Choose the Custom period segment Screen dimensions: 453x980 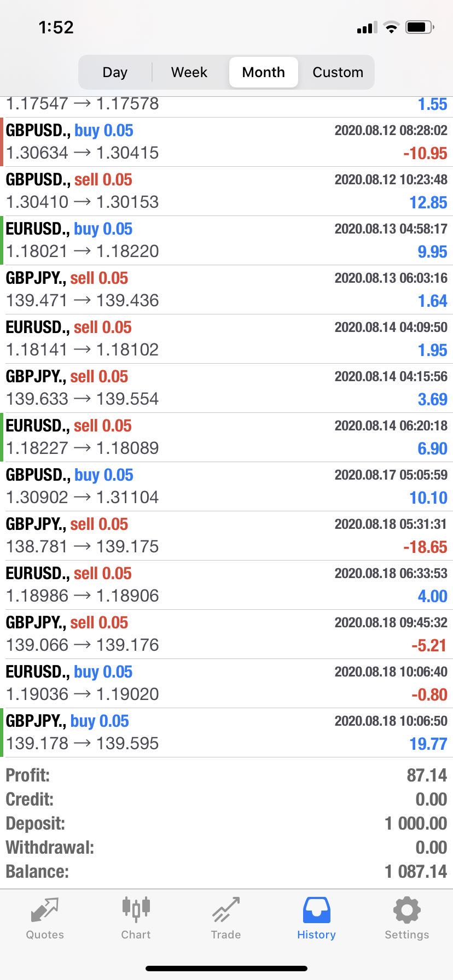click(x=338, y=72)
